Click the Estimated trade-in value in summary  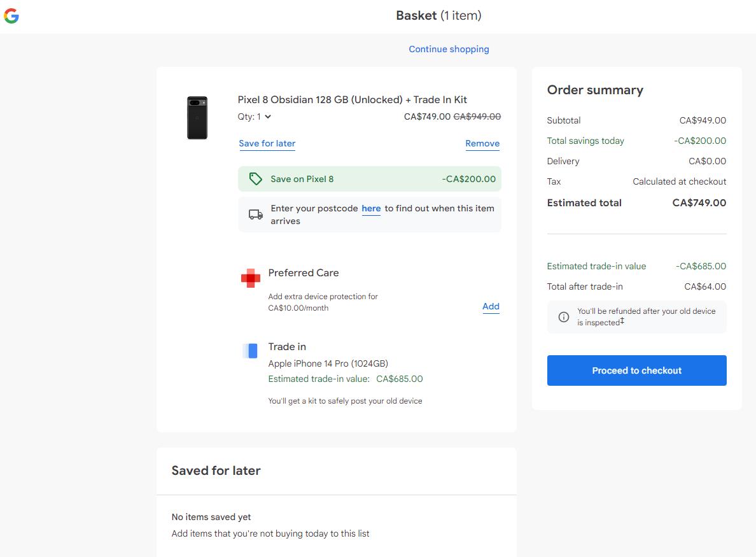click(596, 266)
